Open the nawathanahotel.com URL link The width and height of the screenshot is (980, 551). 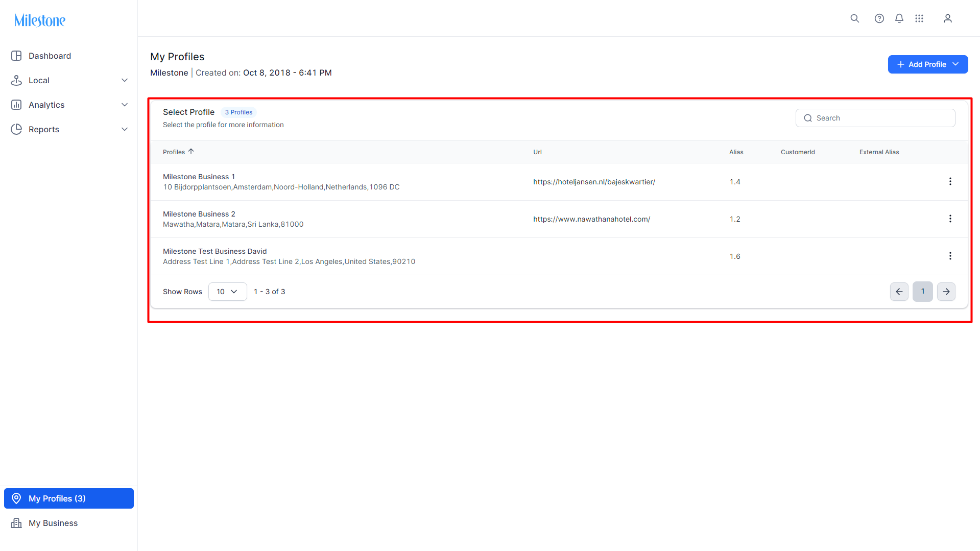591,219
